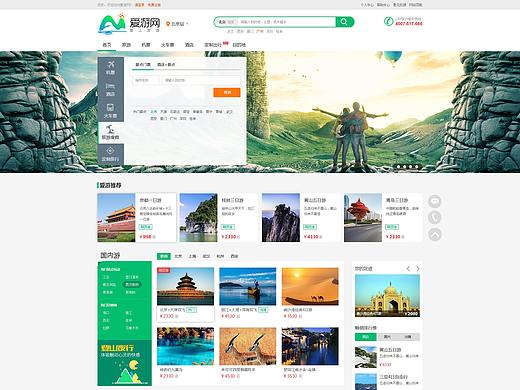
Task: Open the 酒店 main navigation item
Action: (189, 45)
